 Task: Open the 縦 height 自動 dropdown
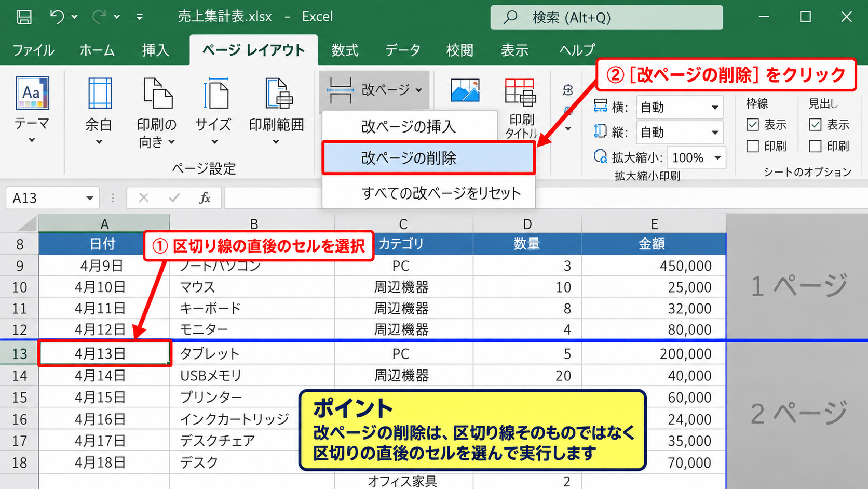680,133
